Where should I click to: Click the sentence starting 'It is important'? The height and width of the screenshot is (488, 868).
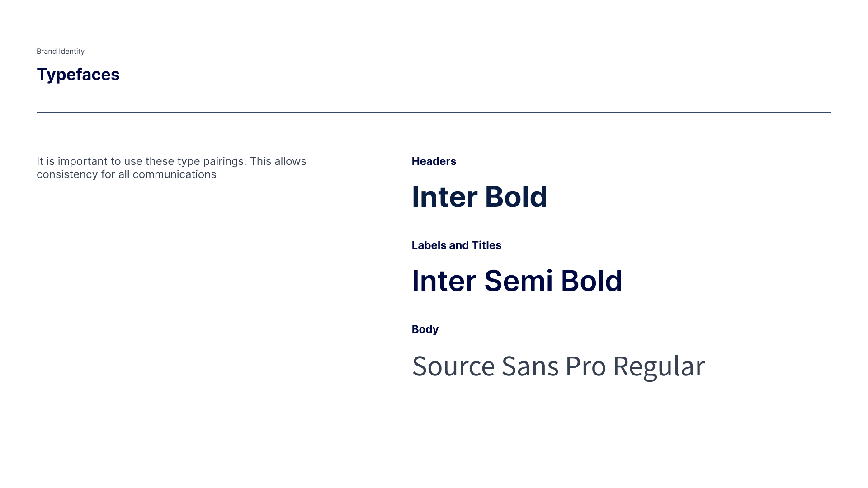(171, 168)
